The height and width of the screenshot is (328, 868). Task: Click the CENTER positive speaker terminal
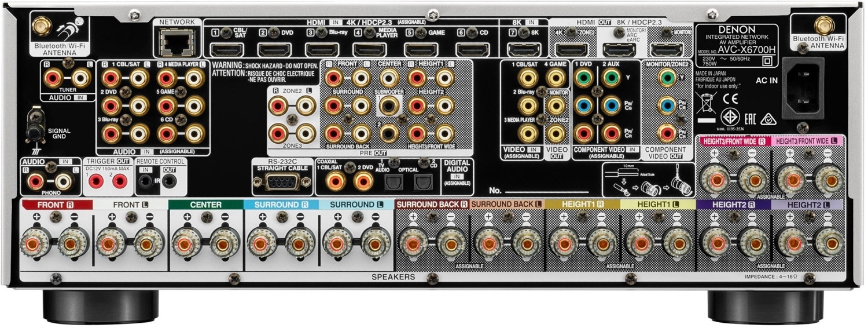pyautogui.click(x=185, y=243)
